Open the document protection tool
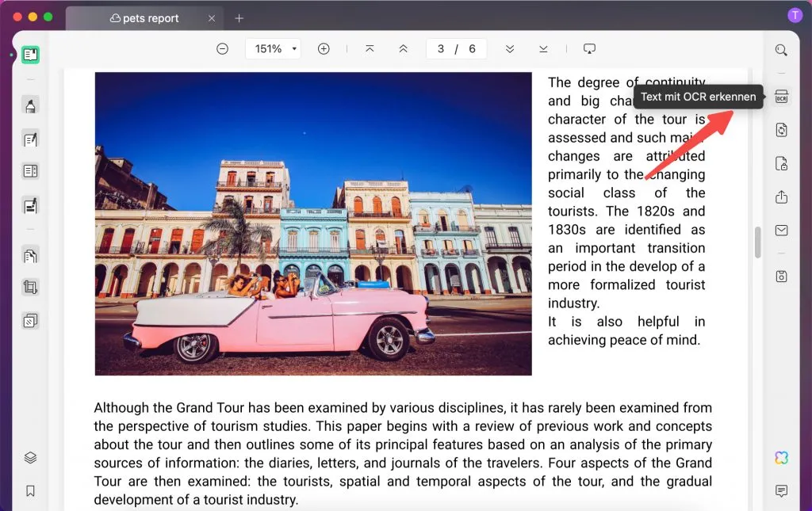The height and width of the screenshot is (511, 812). coord(781,162)
